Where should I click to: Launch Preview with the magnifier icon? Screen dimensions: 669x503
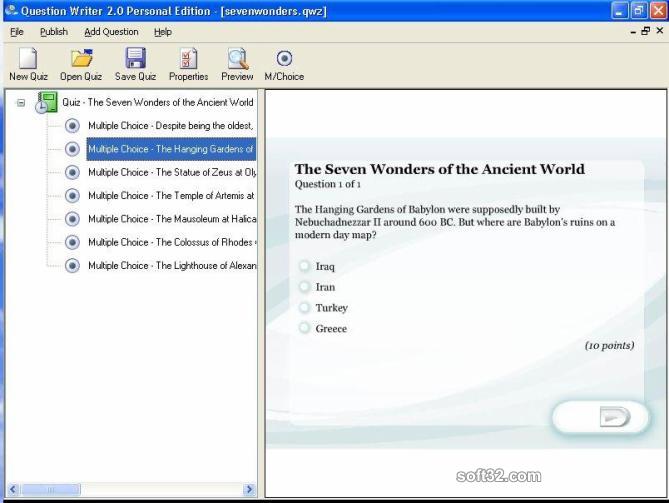[237, 58]
